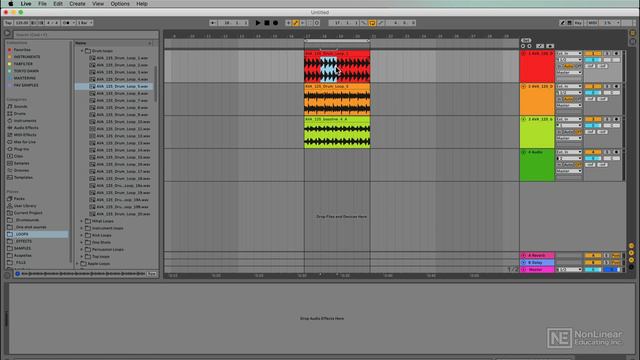Collapse the Drum loops folder

coord(82,51)
